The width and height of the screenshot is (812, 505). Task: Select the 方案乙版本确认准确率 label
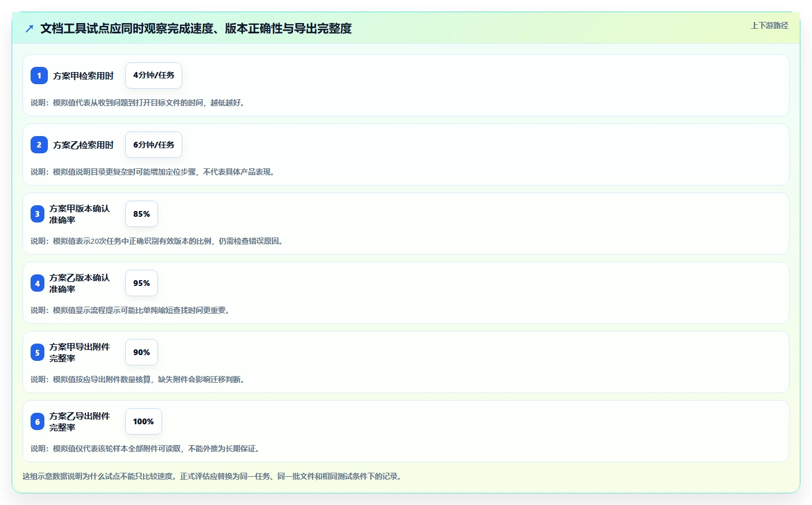[x=80, y=283]
